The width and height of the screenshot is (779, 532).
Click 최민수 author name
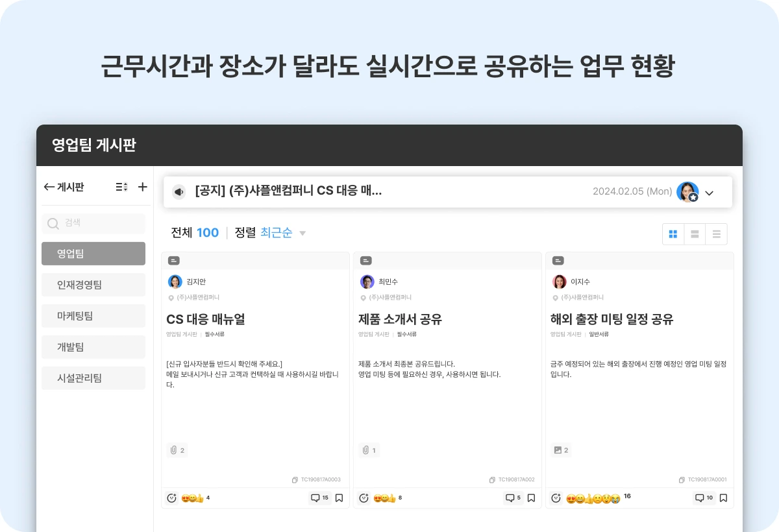[x=388, y=282]
